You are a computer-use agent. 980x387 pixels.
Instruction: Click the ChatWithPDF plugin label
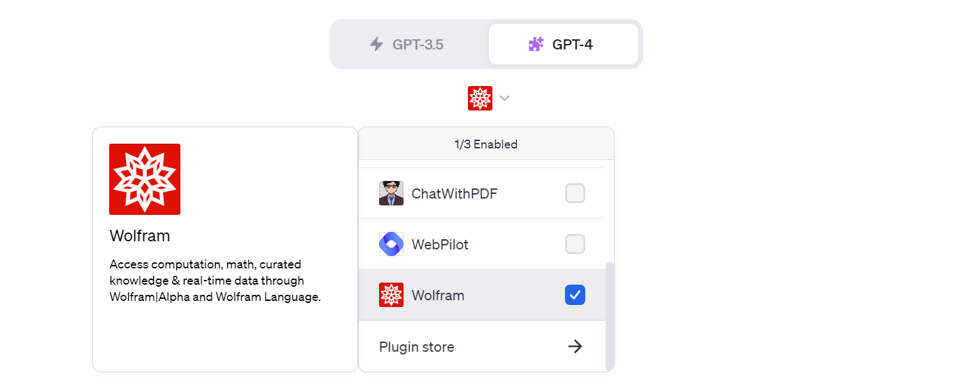454,194
